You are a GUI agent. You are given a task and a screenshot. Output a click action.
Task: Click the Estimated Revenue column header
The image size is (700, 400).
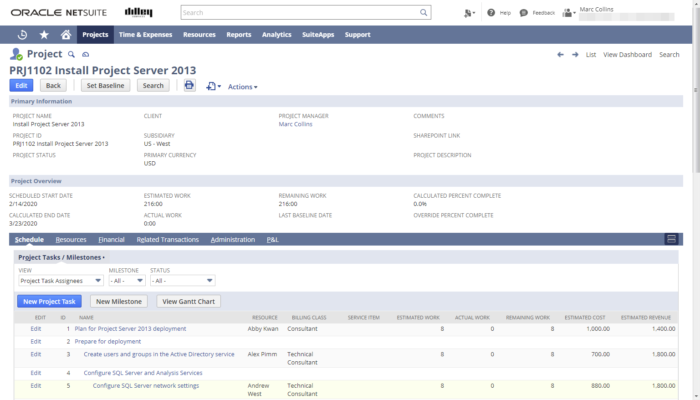[x=646, y=317]
